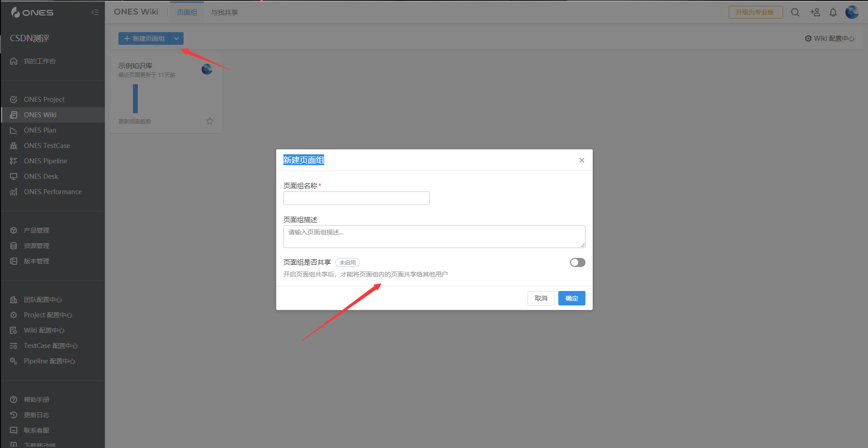Screen dimensions: 868x448
Task: Open 联系客服 contact support
Action: [x=53, y=430]
